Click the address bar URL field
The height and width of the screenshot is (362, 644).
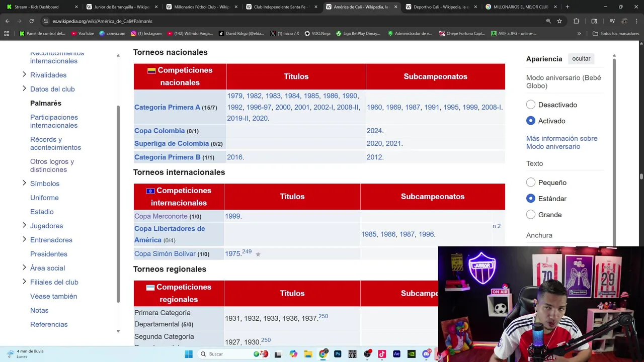pos(292,21)
